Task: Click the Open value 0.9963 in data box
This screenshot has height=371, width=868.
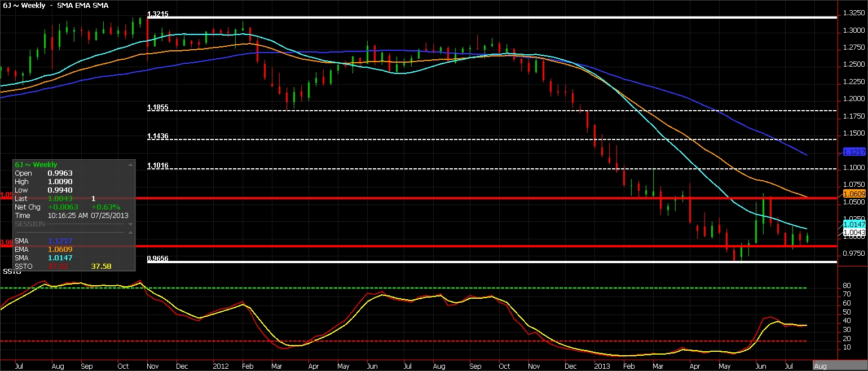Action: click(x=61, y=173)
